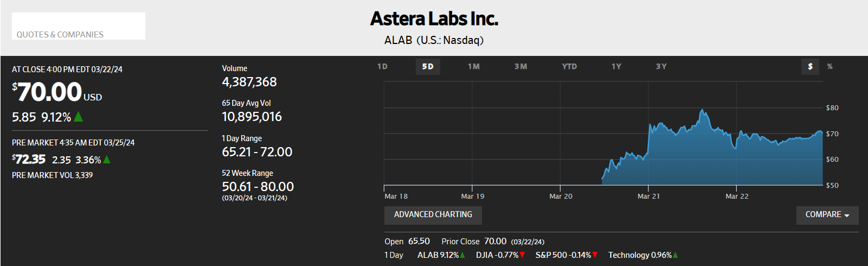
Task: Click green up arrow beside 9.12%
Action: pyautogui.click(x=79, y=116)
